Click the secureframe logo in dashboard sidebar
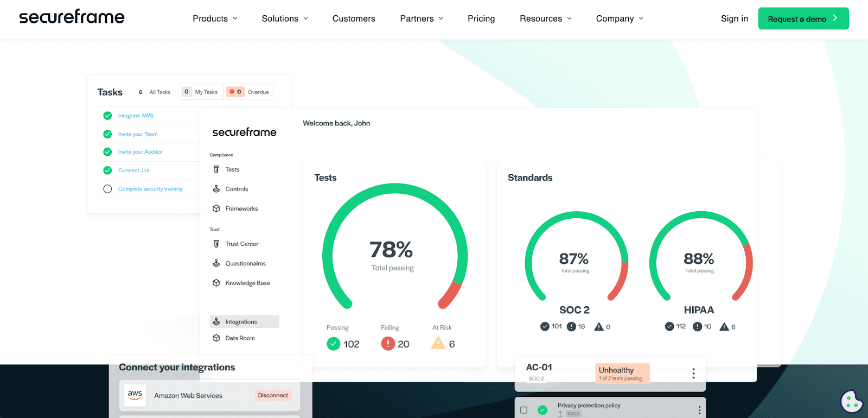The image size is (868, 418). click(x=244, y=132)
